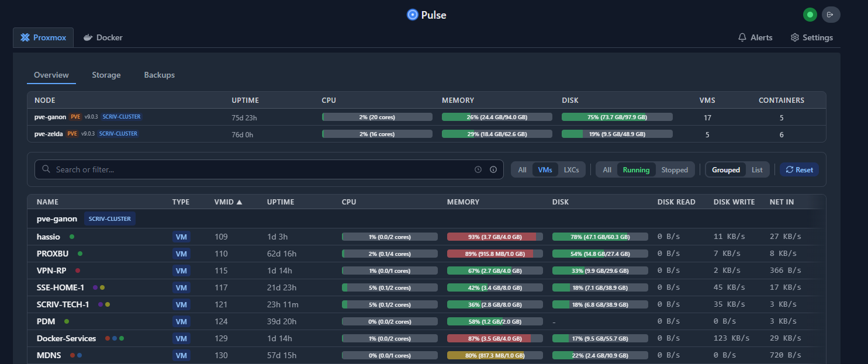Select the All status filter
The width and height of the screenshot is (868, 364).
point(607,170)
